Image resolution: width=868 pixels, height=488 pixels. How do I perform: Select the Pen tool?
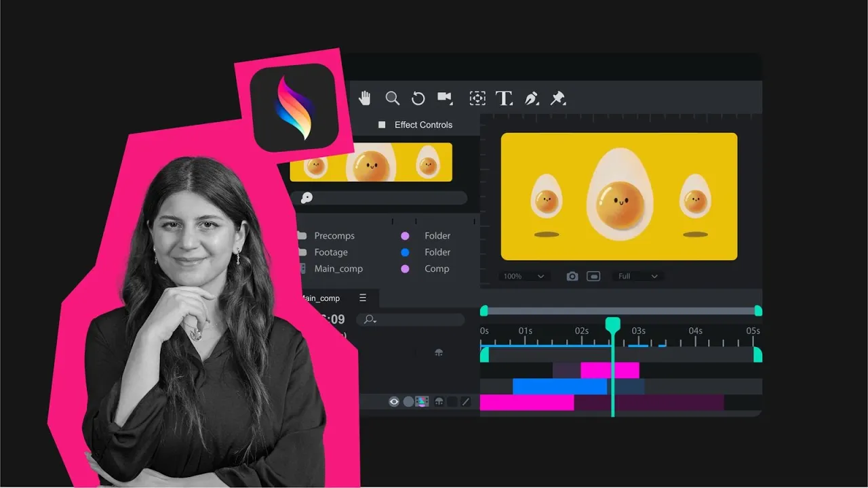pos(532,98)
